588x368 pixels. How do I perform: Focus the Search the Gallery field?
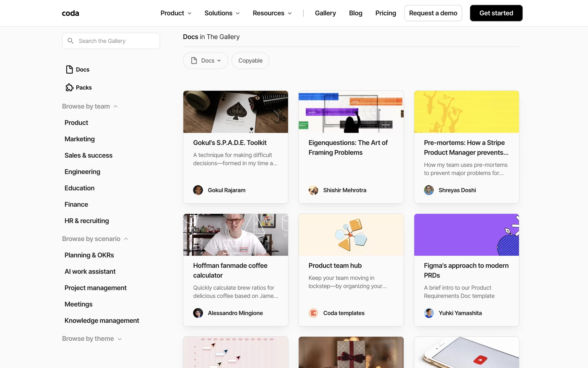116,41
